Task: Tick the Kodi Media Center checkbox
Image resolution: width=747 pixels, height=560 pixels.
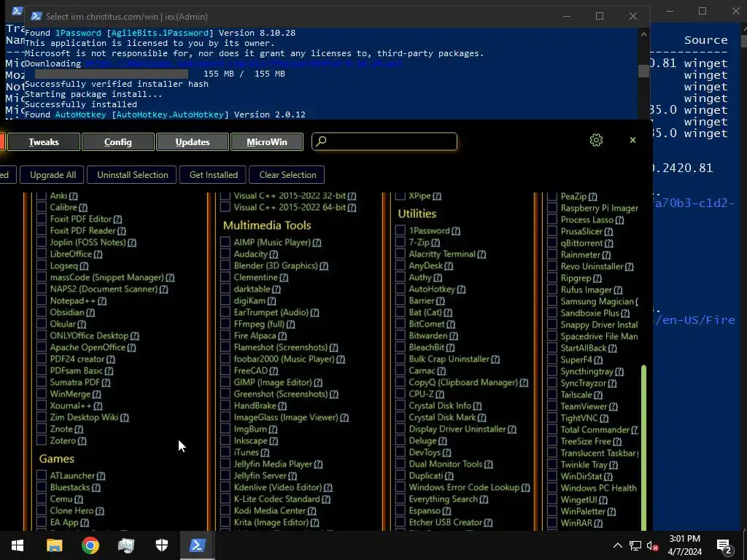Action: point(225,510)
